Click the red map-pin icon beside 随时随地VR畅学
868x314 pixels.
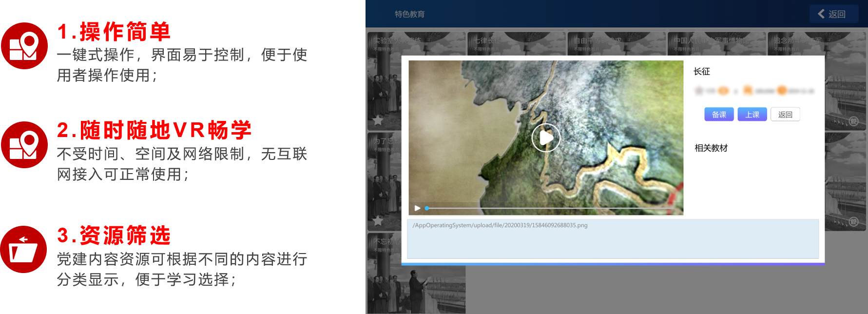click(24, 145)
